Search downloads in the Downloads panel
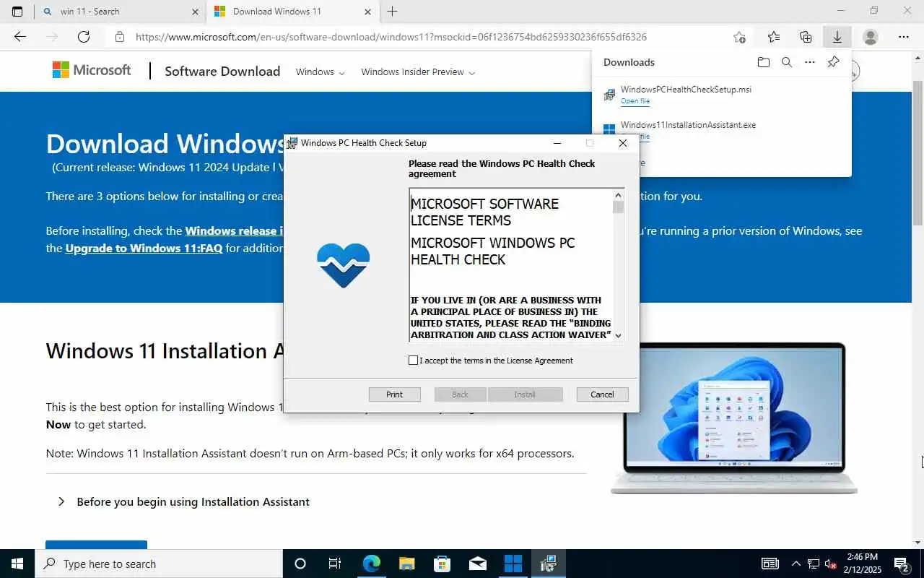Screen dimensions: 924x578 (787, 62)
